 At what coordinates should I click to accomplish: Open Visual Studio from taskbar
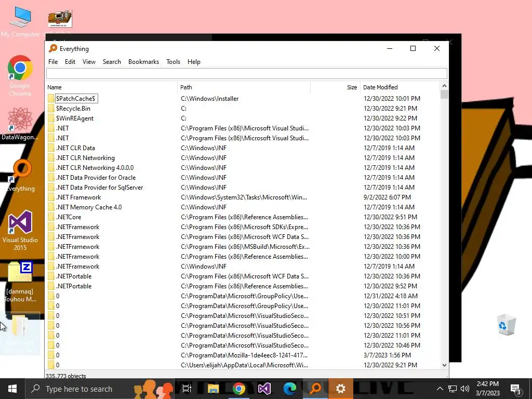click(x=264, y=389)
